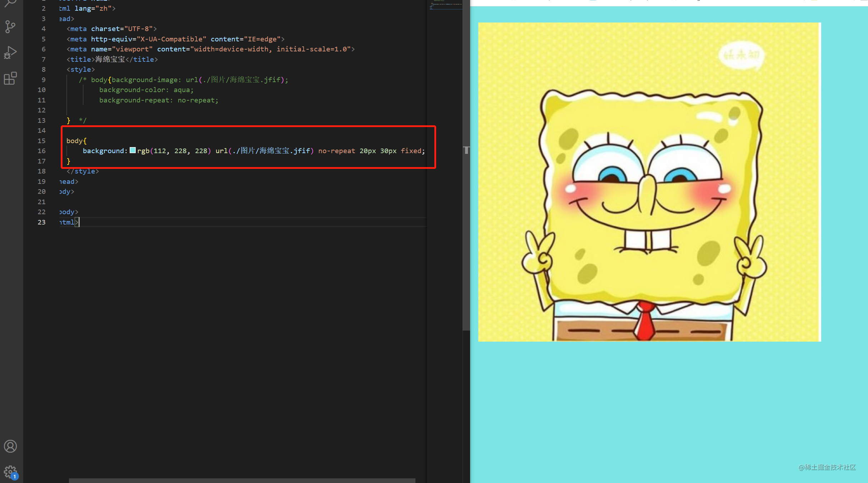Click the rgb color swatch preview
The image size is (868, 483).
[133, 150]
